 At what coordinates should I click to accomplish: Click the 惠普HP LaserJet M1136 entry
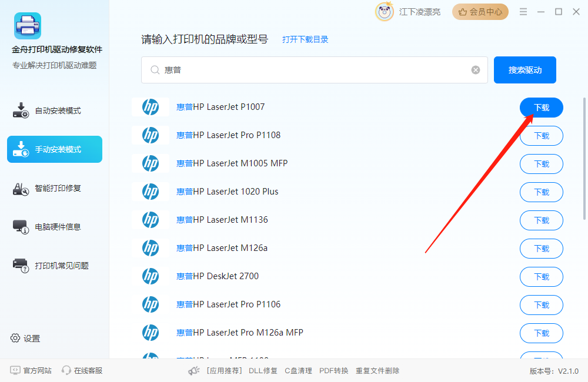222,220
